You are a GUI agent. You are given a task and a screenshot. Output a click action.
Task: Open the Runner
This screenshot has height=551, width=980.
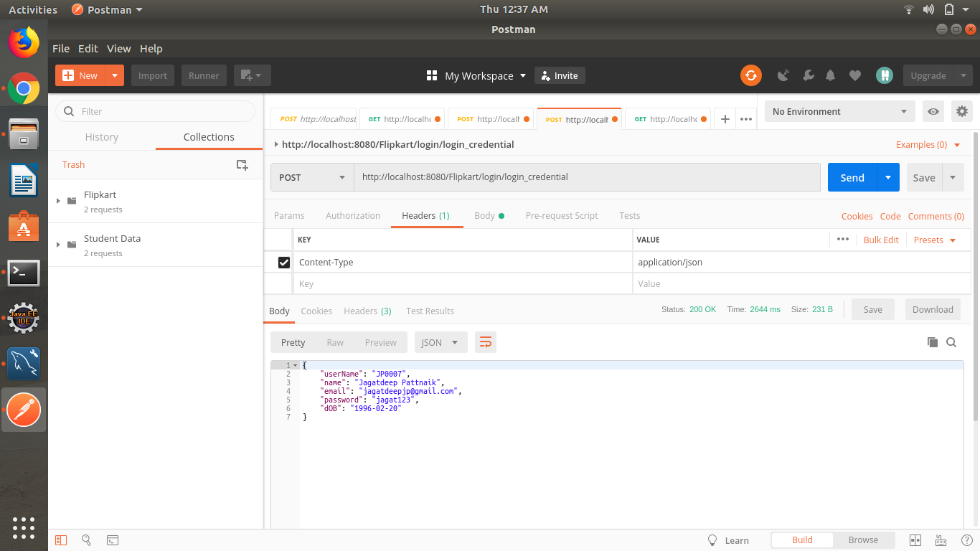204,75
